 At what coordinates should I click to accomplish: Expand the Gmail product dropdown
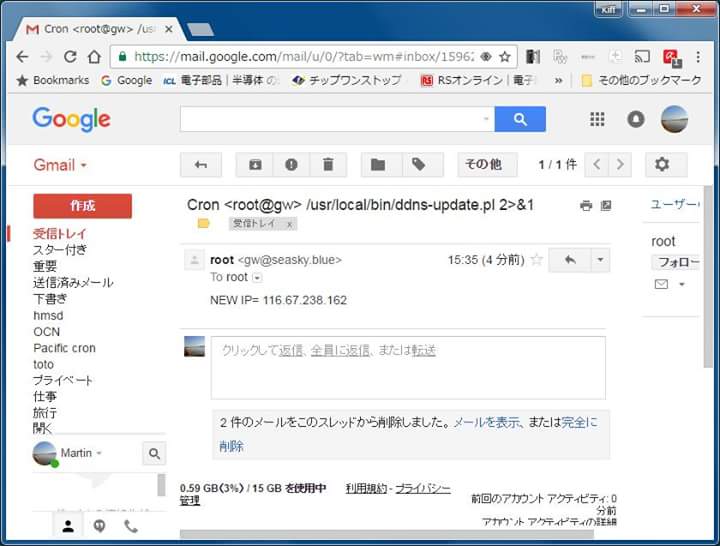pos(60,165)
